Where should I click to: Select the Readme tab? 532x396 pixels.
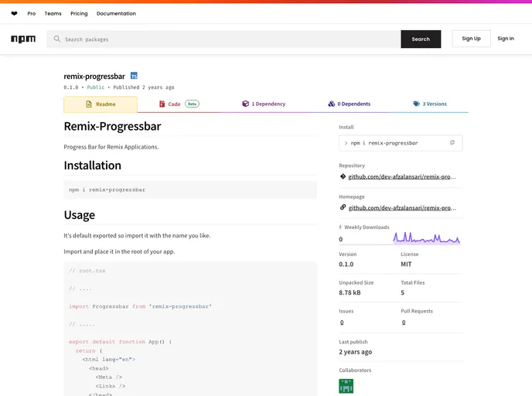(x=101, y=104)
